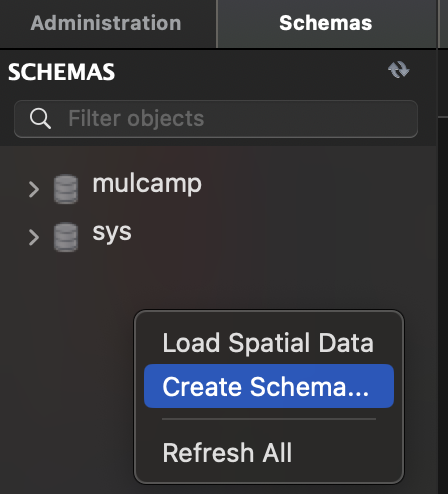Select the sys schema name
Screen dimensions: 448x494
coord(112,232)
